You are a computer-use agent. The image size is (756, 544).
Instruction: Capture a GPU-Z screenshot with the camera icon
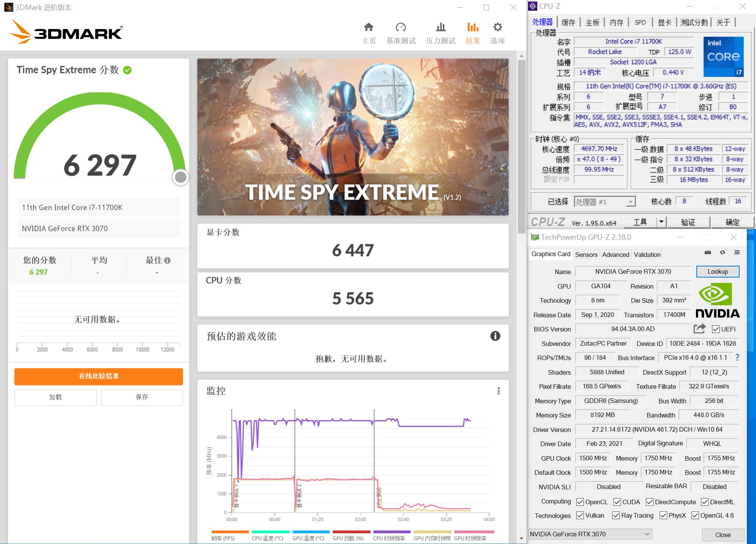(x=708, y=253)
